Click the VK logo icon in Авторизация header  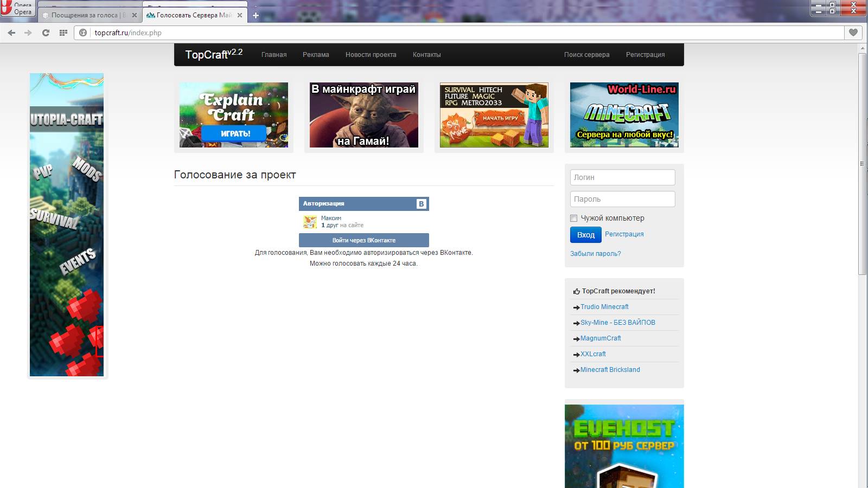tap(422, 204)
